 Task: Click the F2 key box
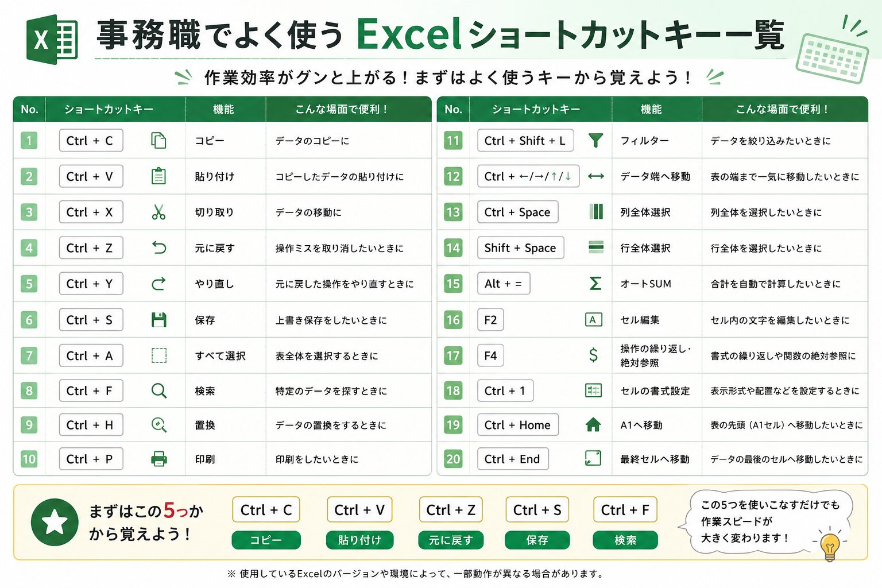click(490, 320)
